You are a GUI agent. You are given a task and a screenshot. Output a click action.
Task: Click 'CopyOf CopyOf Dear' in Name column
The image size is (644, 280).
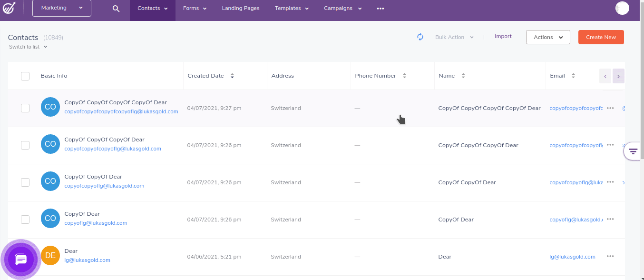click(467, 182)
